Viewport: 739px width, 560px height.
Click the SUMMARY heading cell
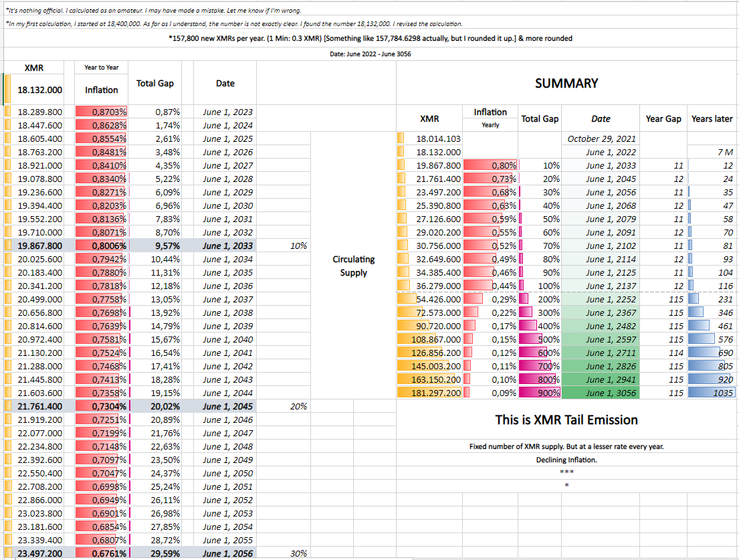coord(566,83)
